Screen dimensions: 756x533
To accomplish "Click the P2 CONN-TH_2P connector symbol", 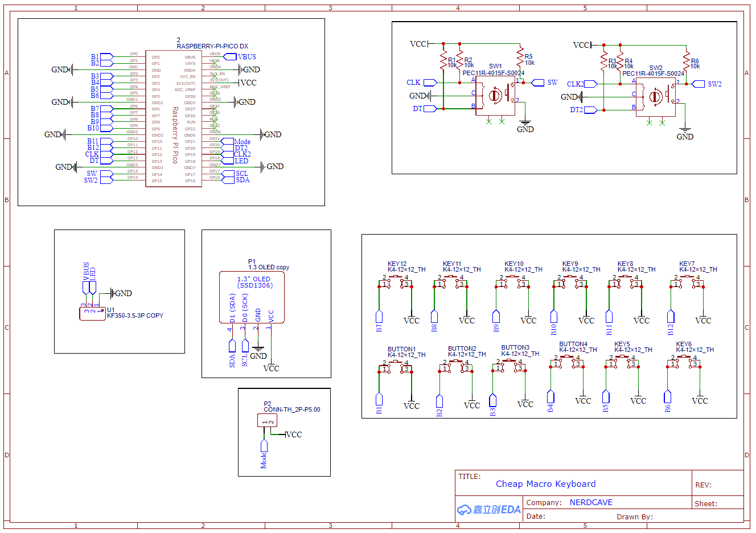I will (266, 420).
